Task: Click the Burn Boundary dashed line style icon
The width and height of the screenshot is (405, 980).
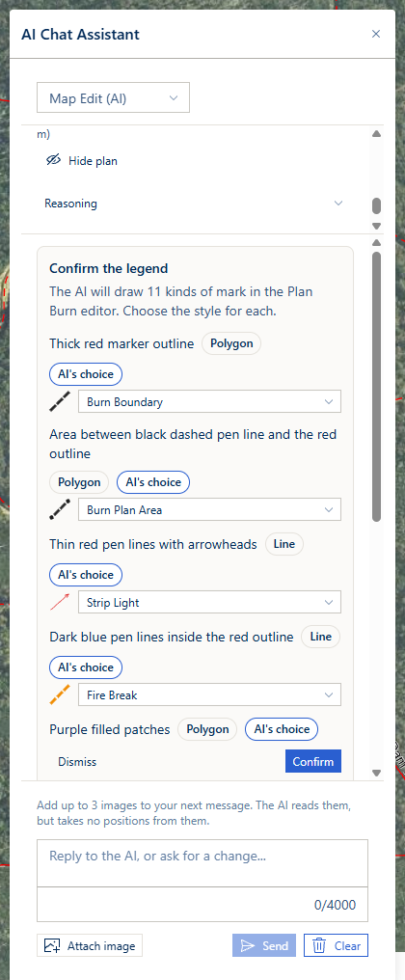Action: pyautogui.click(x=60, y=402)
